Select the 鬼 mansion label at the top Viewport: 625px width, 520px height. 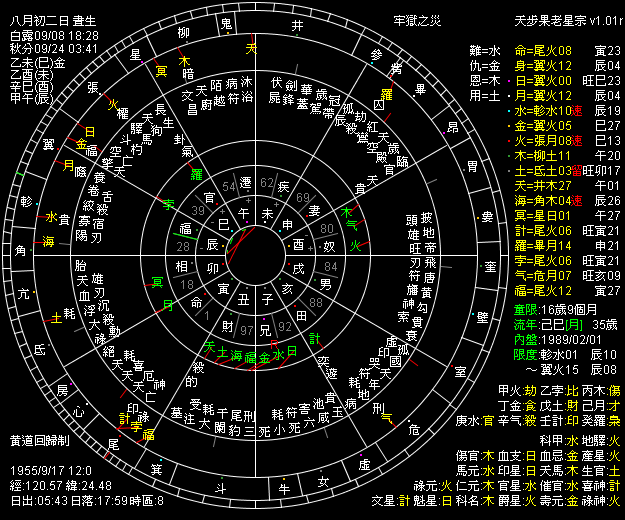pos(226,24)
